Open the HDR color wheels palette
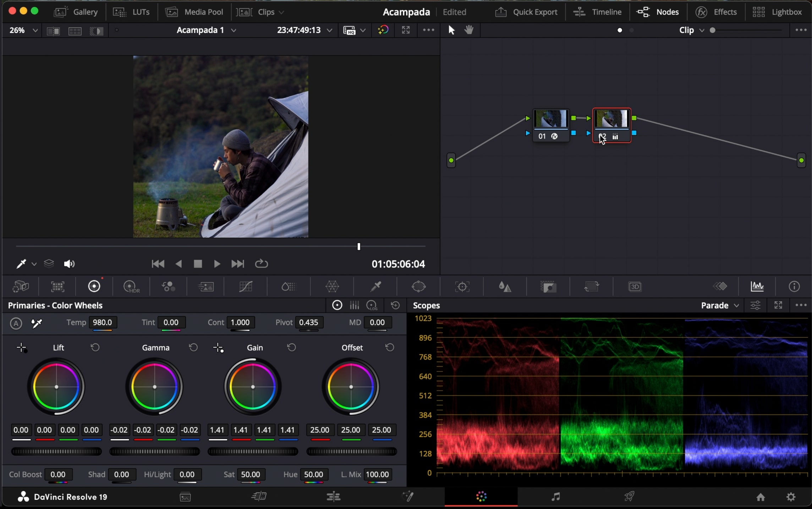Image resolution: width=812 pixels, height=509 pixels. click(x=131, y=286)
